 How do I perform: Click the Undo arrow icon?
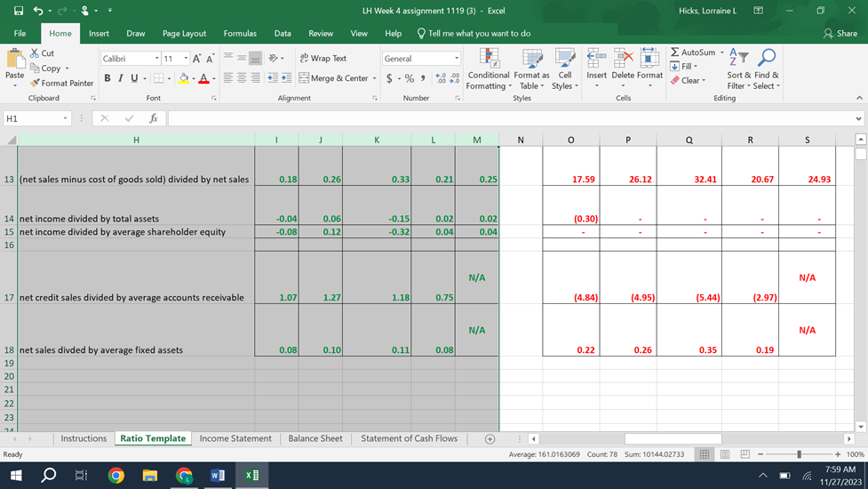[37, 11]
